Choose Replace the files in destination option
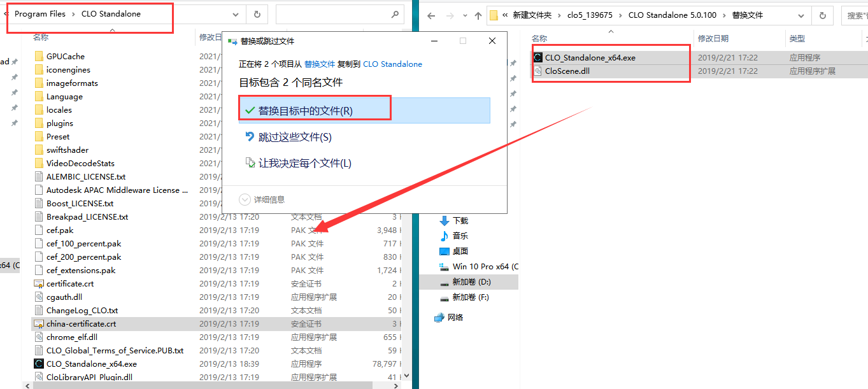The height and width of the screenshot is (389, 868). pos(364,111)
